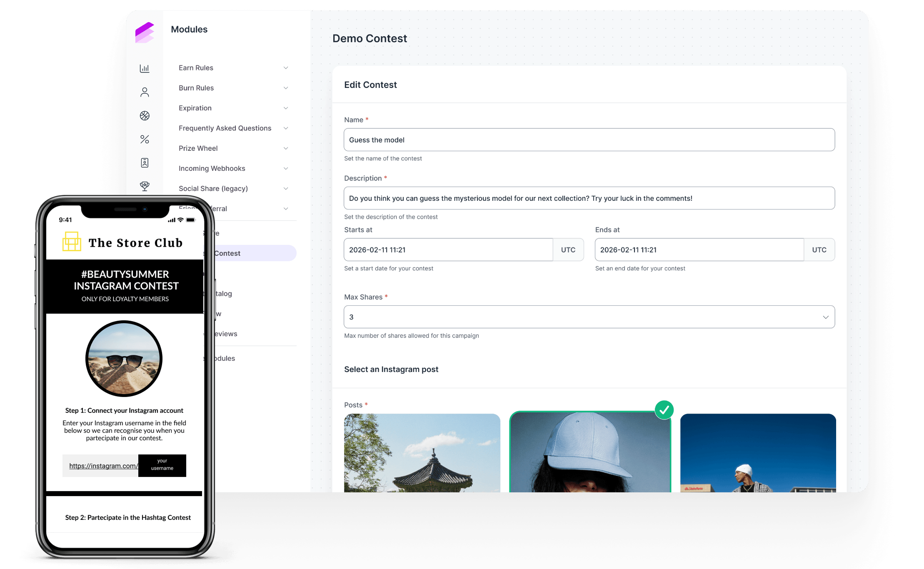Click the Starts at date field

coord(448,250)
